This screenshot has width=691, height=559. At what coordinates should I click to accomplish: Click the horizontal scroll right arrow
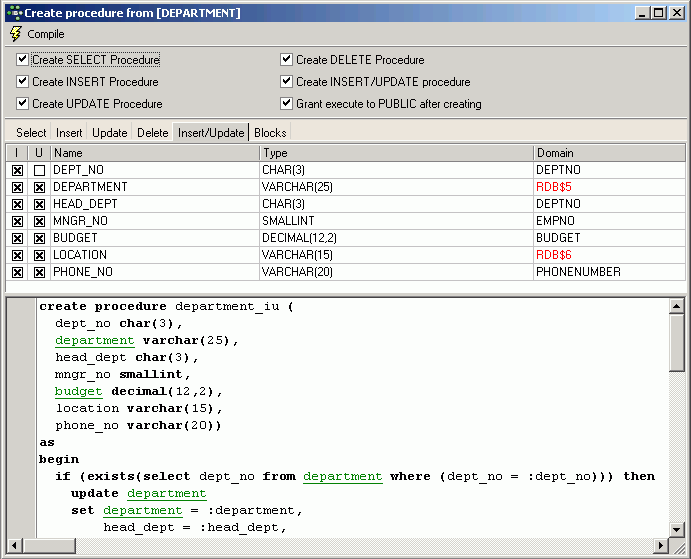pyautogui.click(x=661, y=546)
